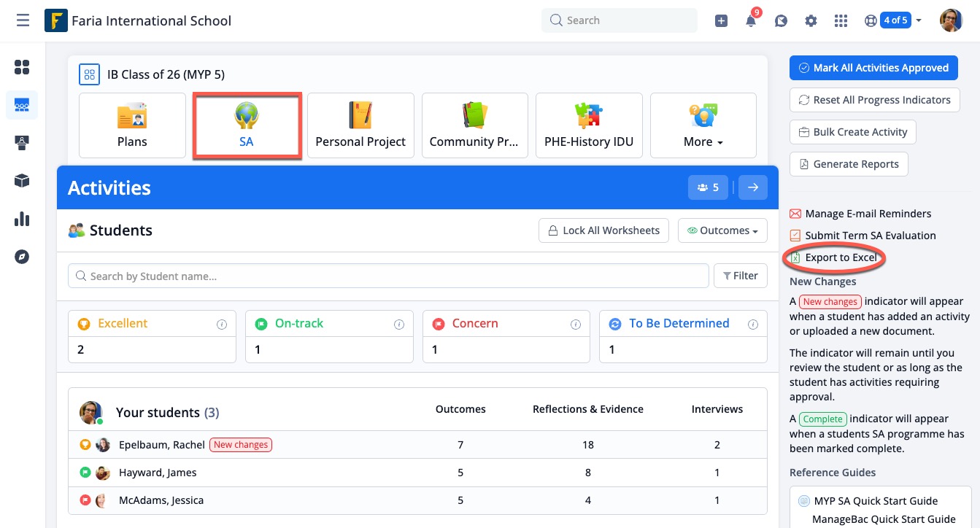Open the More dropdown tile
The image size is (980, 528).
coord(703,125)
